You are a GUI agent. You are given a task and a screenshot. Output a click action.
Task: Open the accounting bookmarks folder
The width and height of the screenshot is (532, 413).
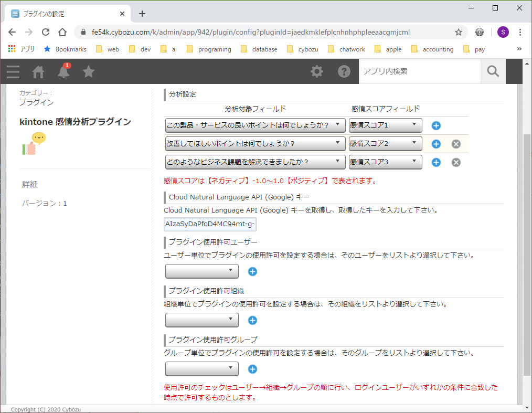click(x=432, y=49)
